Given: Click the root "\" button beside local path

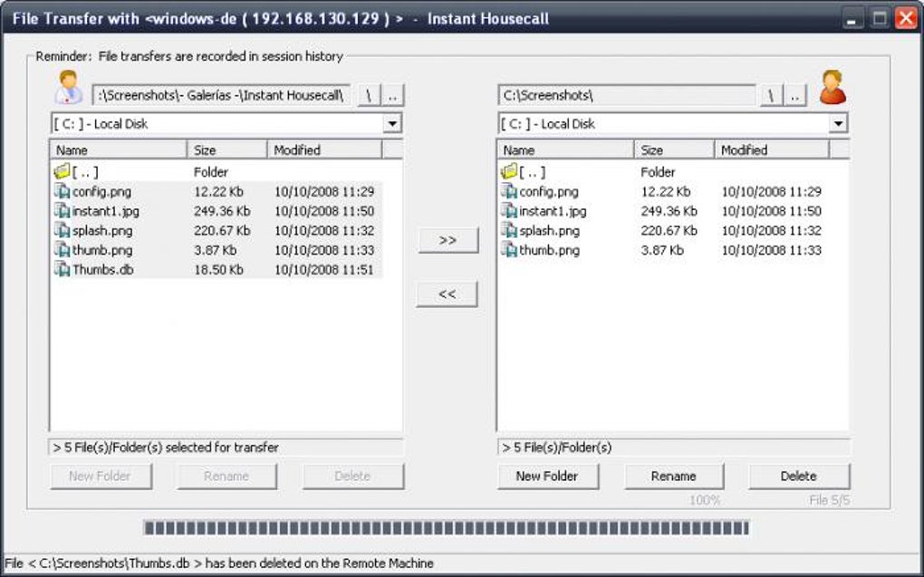Looking at the screenshot, I should click(x=368, y=93).
